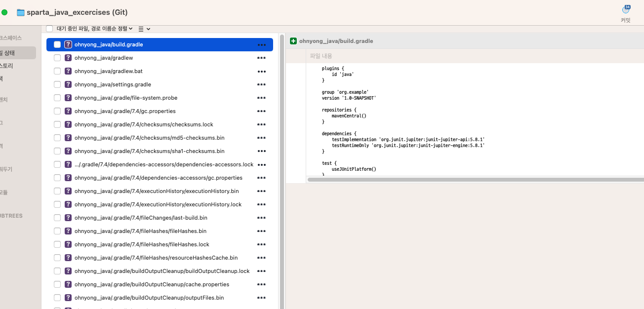Click question-mark icon of file-system.probe row
The width and height of the screenshot is (644, 309).
[x=68, y=98]
